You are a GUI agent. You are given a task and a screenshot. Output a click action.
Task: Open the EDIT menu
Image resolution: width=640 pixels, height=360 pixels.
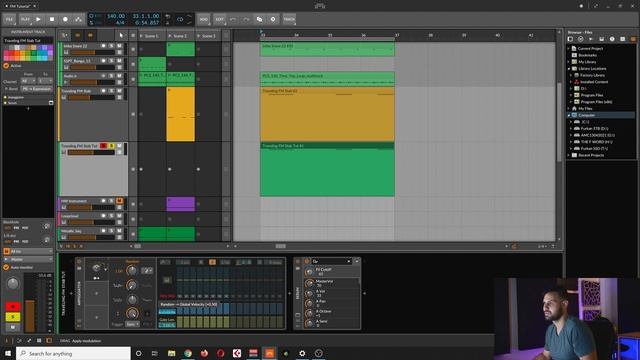(219, 19)
